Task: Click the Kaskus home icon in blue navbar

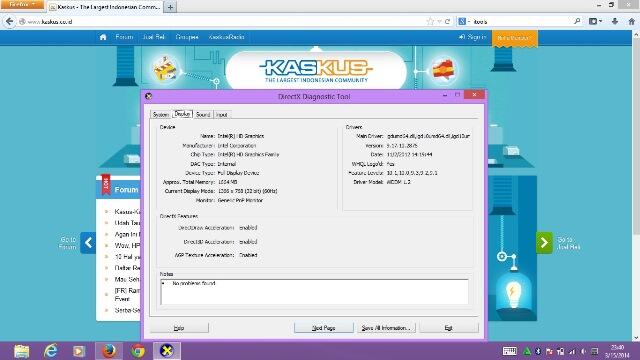Action: point(103,37)
